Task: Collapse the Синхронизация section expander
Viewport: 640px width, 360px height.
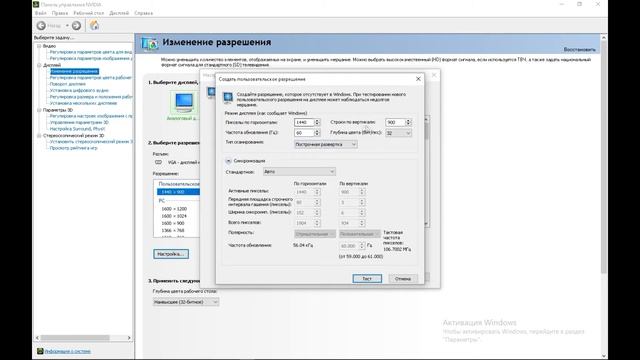Action: (x=228, y=161)
